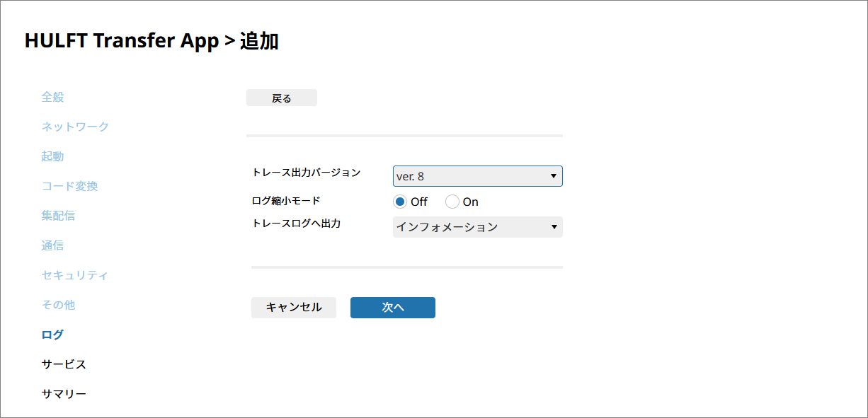Click the ログ縮小モード field label

[286, 201]
